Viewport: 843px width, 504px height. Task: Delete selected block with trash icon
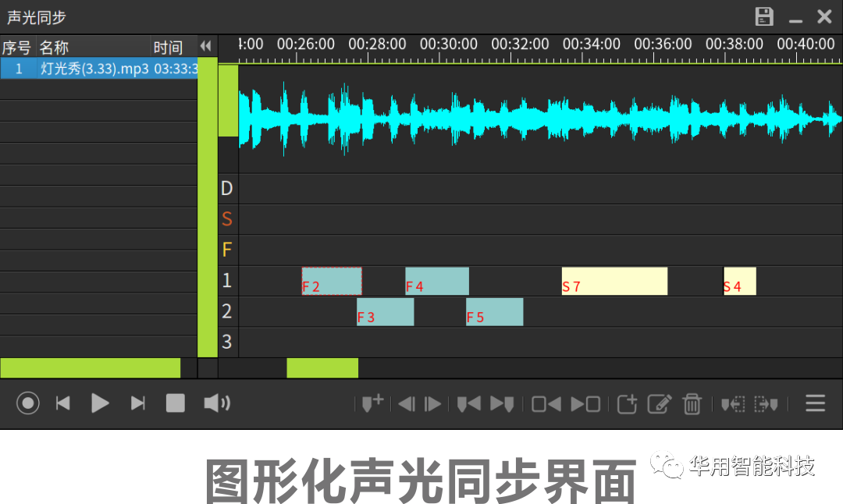(692, 404)
